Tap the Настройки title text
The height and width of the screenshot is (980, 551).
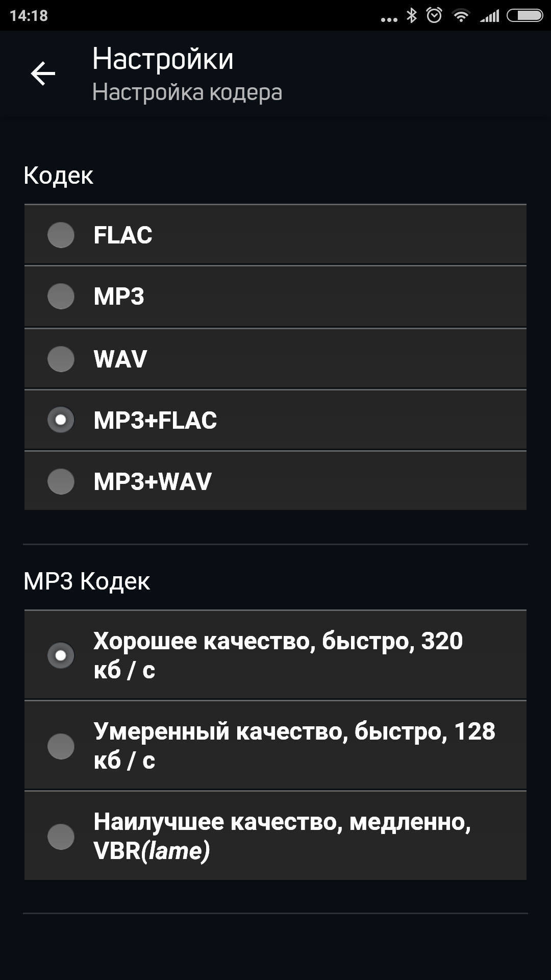point(163,59)
